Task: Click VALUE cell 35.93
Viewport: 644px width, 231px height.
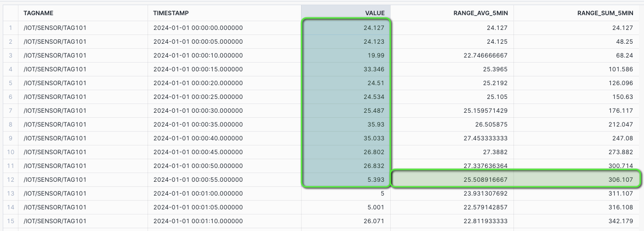Action: [x=346, y=124]
